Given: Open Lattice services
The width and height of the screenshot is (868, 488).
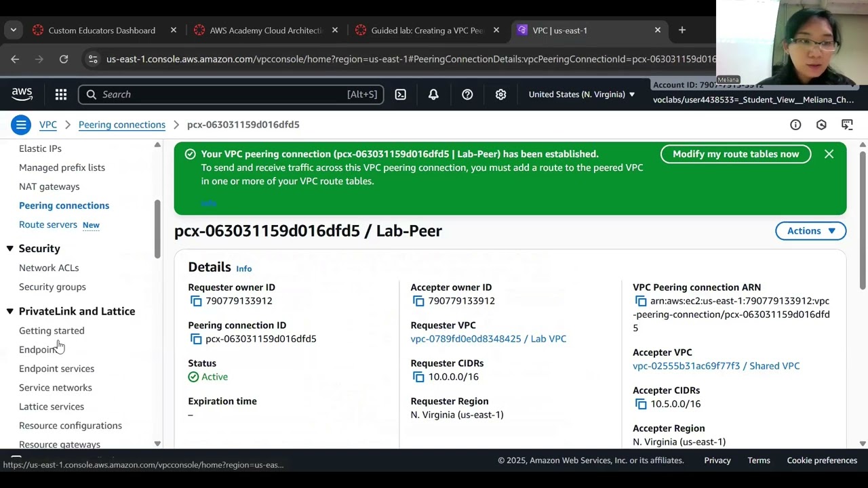Looking at the screenshot, I should [52, 407].
